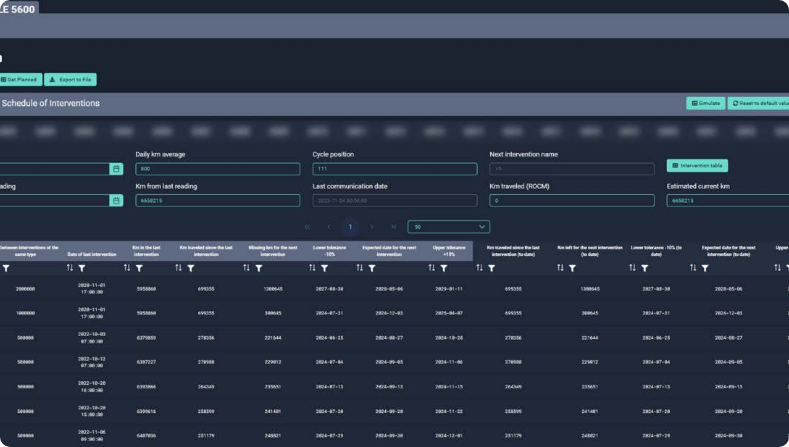Open calendar picker beside Daily km average
The width and height of the screenshot is (789, 447).
point(116,169)
